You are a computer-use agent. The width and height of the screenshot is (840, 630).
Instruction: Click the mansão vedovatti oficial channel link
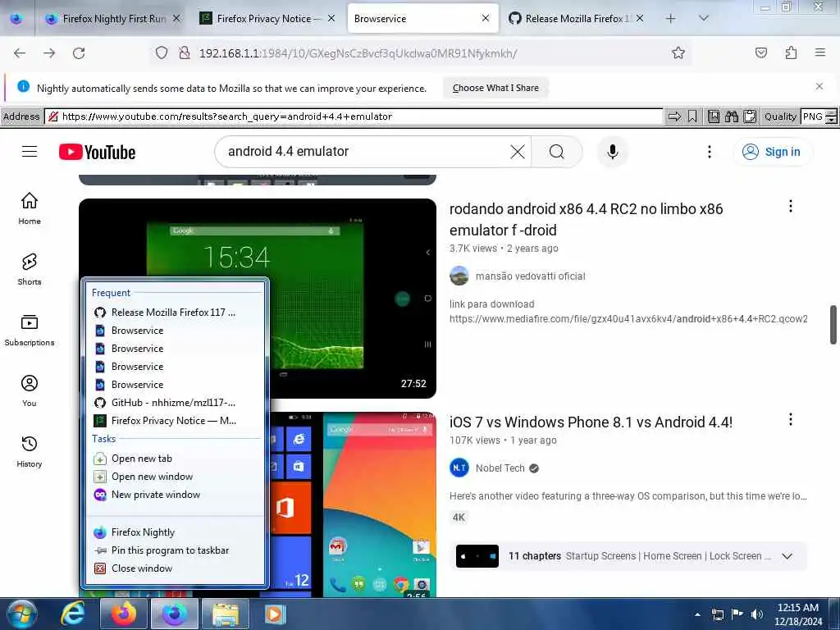click(530, 276)
